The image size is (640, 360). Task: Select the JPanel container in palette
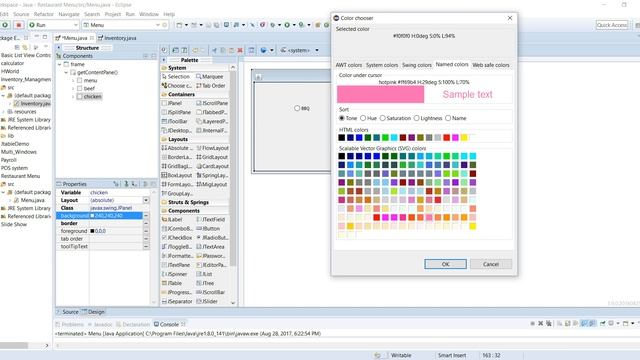click(x=172, y=103)
